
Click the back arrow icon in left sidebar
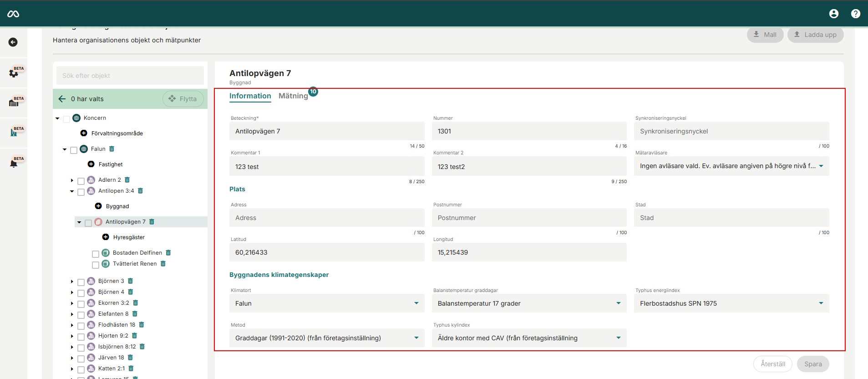[x=13, y=42]
